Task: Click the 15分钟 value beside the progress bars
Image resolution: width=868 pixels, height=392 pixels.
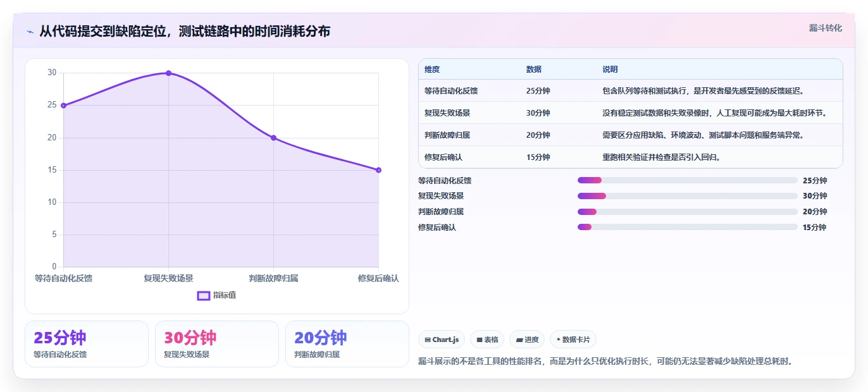Action: tap(815, 228)
